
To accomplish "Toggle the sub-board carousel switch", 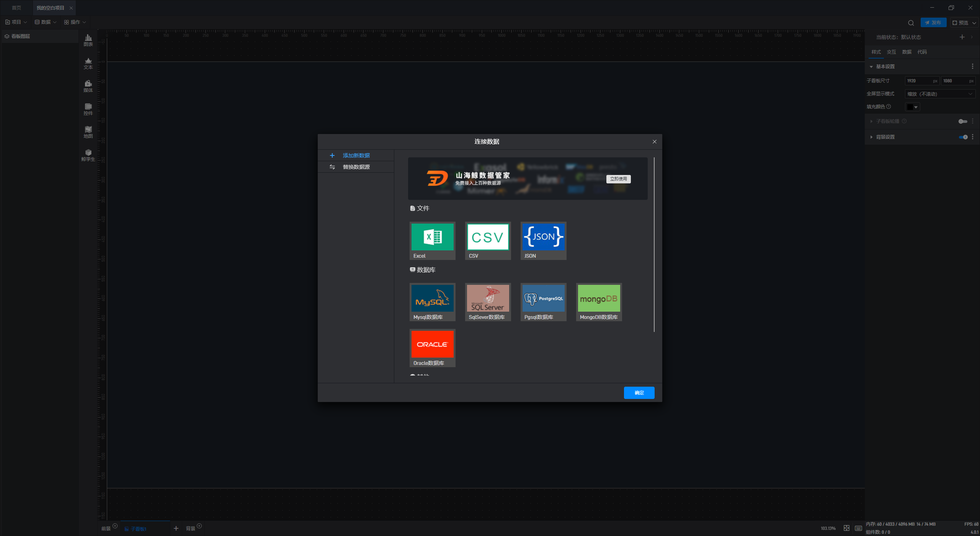I will (962, 121).
